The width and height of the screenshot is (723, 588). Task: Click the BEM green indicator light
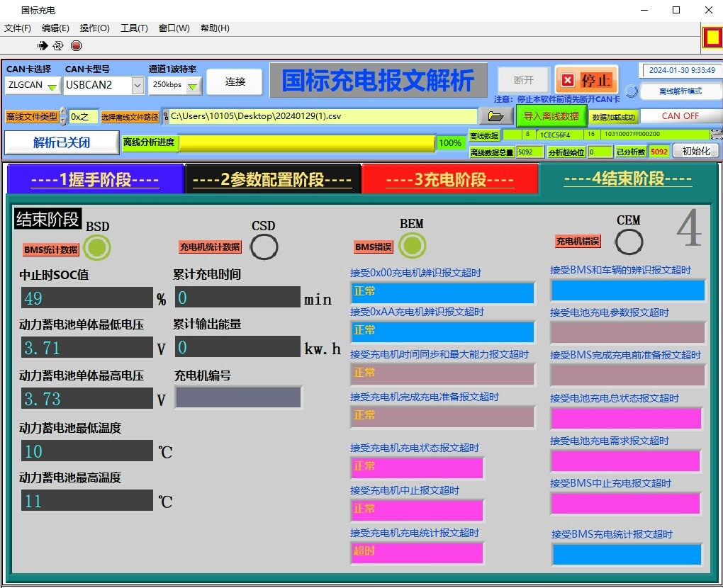pos(412,246)
